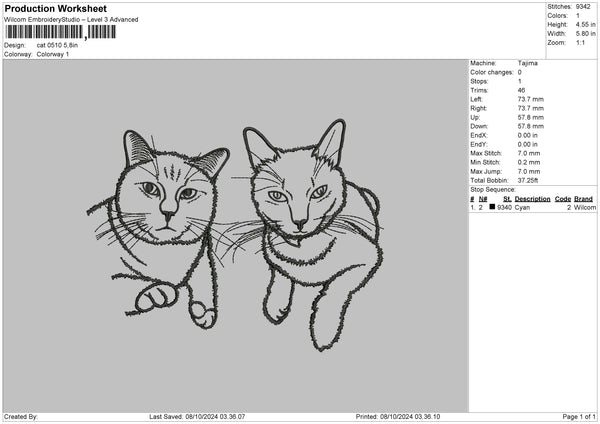Click the Description column header
The width and height of the screenshot is (600, 424).
click(x=532, y=199)
